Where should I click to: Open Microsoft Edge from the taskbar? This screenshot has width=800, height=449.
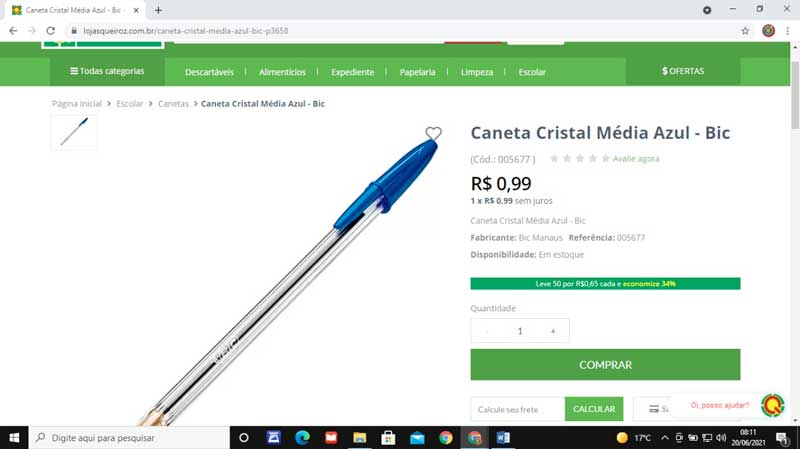pyautogui.click(x=302, y=438)
